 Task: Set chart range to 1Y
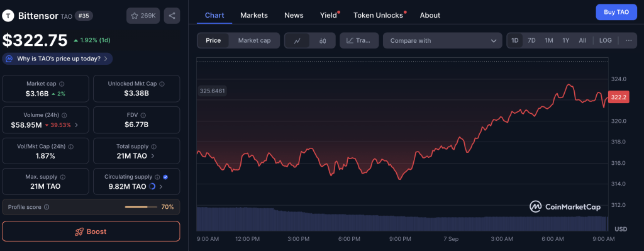point(566,40)
